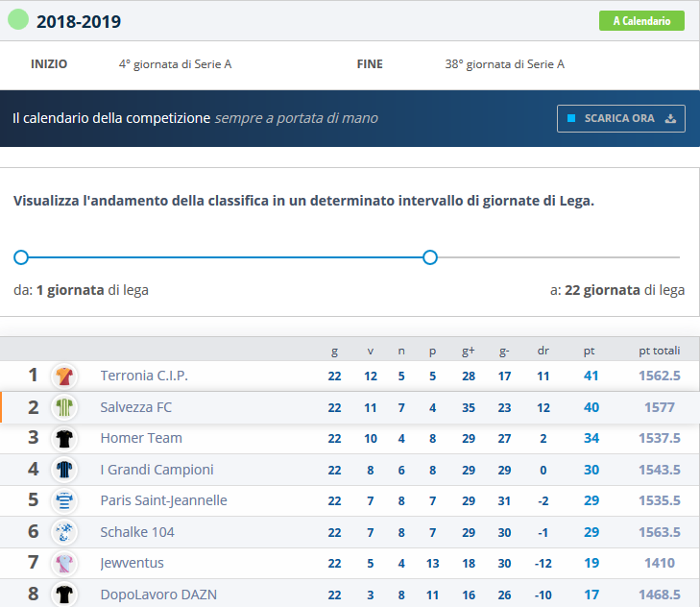Open the Terronia C.I.P. team link
Image resolution: width=700 pixels, height=607 pixels.
coord(144,376)
